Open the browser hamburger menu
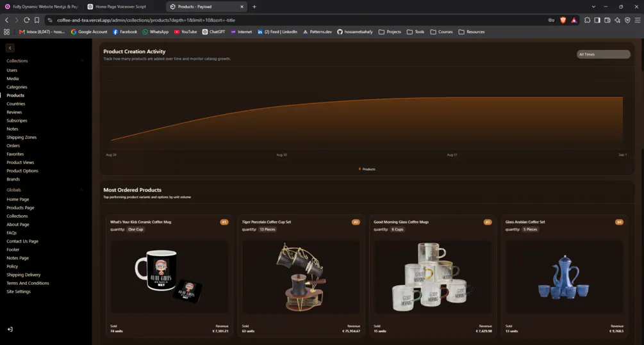This screenshot has height=345, width=644. click(x=638, y=20)
